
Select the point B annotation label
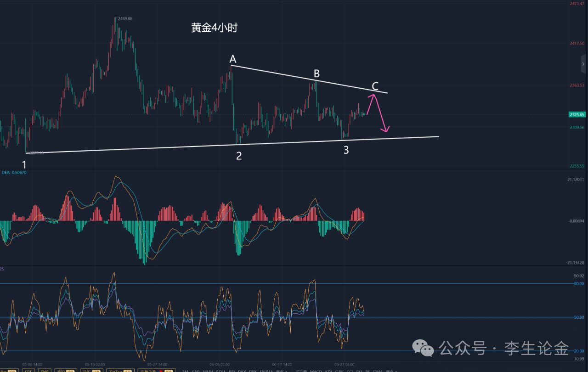click(x=317, y=73)
